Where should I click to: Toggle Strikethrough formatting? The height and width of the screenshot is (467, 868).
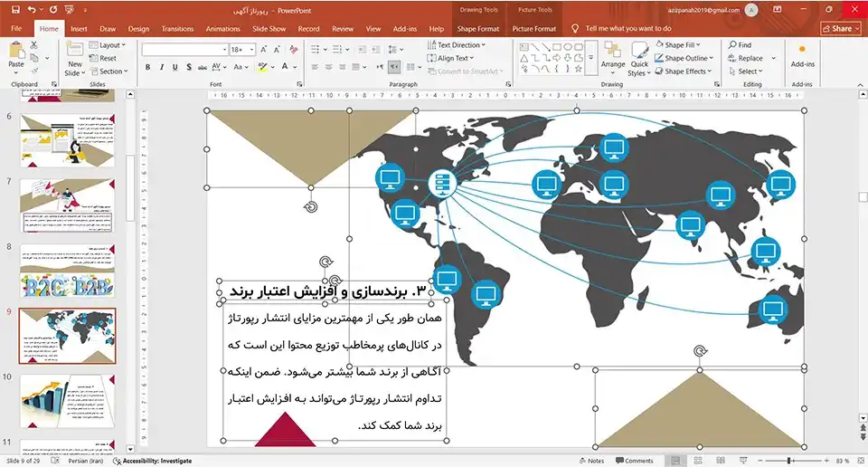[x=202, y=67]
